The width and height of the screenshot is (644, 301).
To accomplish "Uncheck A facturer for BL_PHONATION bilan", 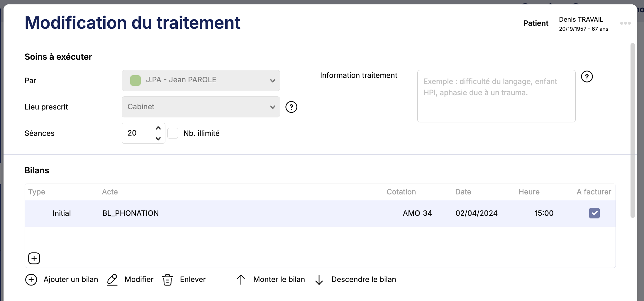I will (x=594, y=213).
